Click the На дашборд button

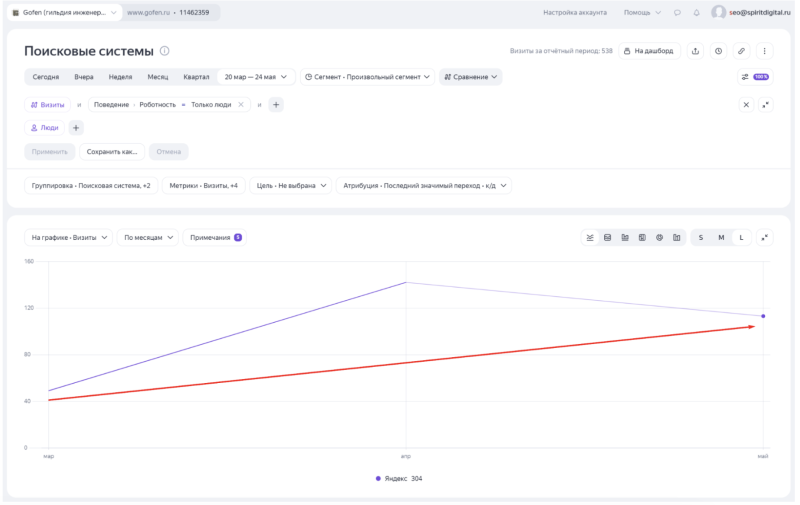pos(649,51)
